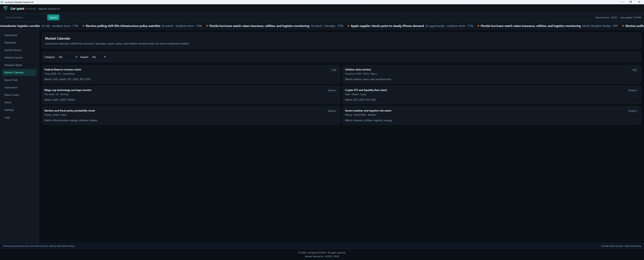This screenshot has width=644, height=260.
Task: Click the Search button
Action: pos(53,18)
